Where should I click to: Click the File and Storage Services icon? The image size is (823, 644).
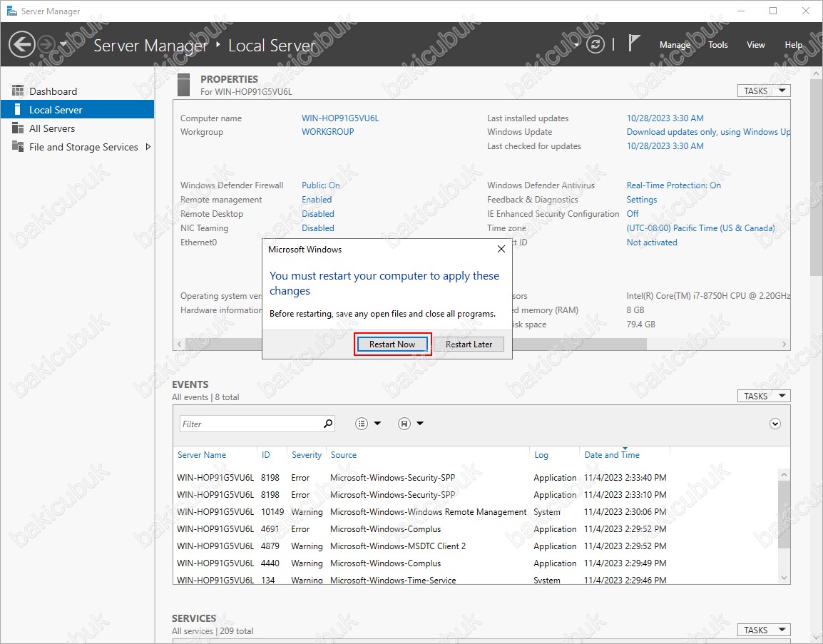tap(18, 146)
